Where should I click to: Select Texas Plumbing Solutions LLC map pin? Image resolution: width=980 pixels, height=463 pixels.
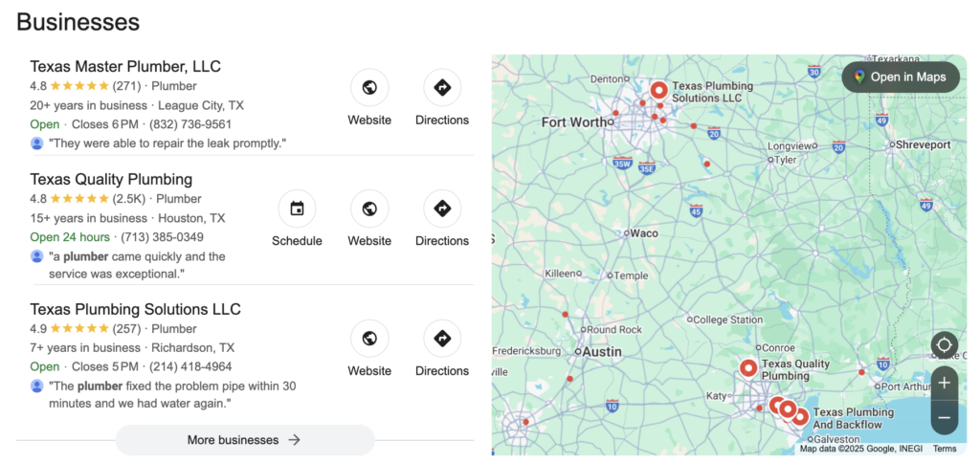click(x=658, y=91)
